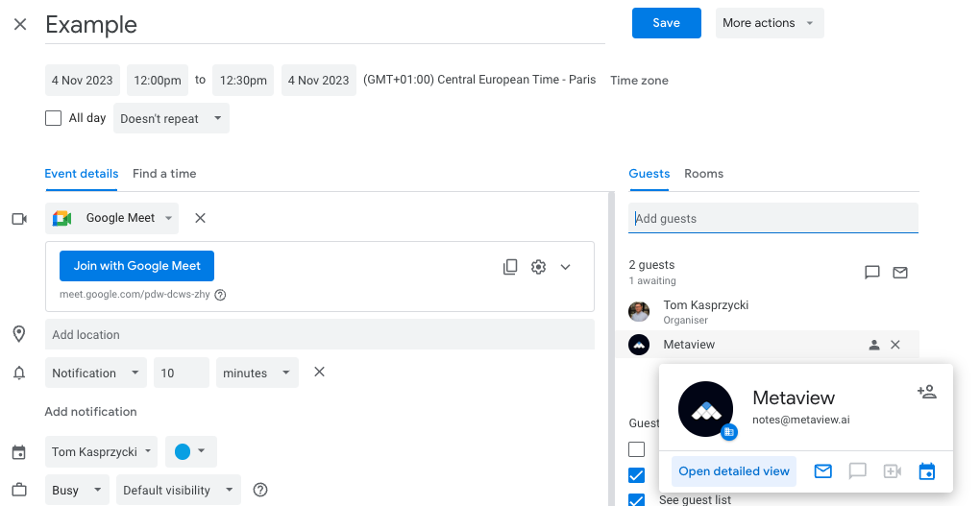Click the Tom Kasprzycki organiser entry
The width and height of the screenshot is (980, 506).
click(x=767, y=311)
